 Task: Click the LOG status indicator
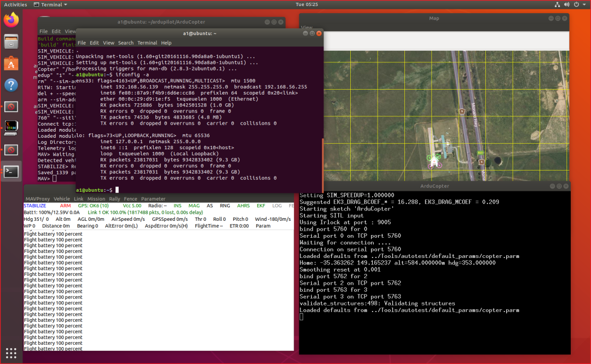[x=277, y=206]
